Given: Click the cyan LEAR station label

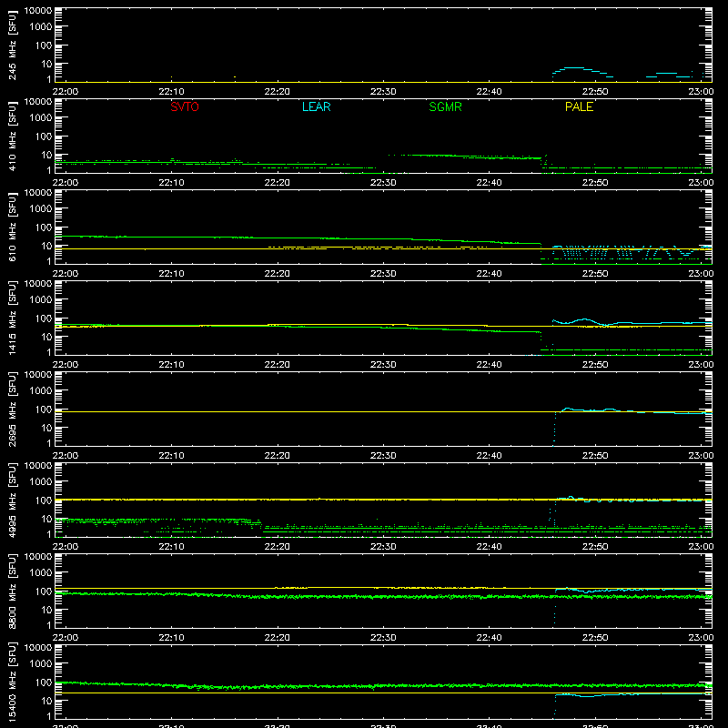Looking at the screenshot, I should tap(316, 106).
